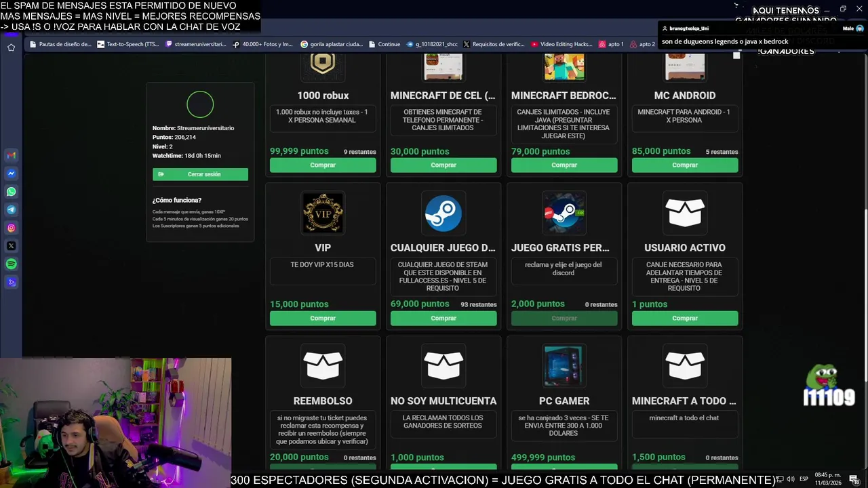Open the apto 2 Airbnb bookmark
868x488 pixels.
(x=643, y=44)
